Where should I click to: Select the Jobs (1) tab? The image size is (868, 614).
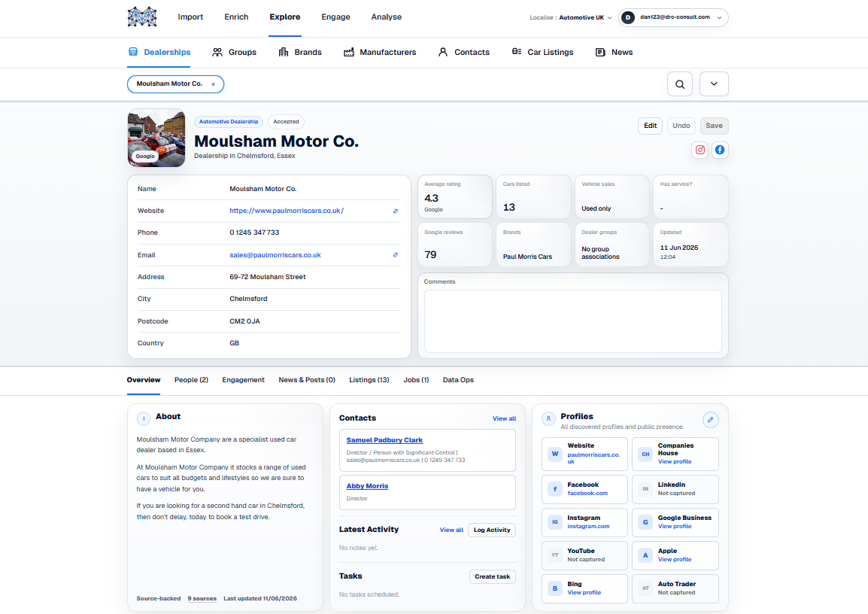pos(416,380)
